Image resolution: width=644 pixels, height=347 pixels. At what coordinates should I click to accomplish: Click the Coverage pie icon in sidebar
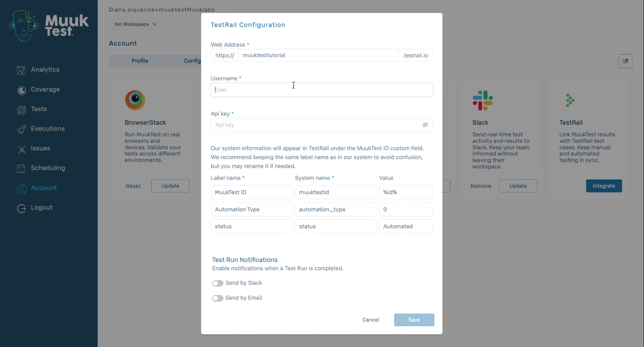tap(21, 90)
